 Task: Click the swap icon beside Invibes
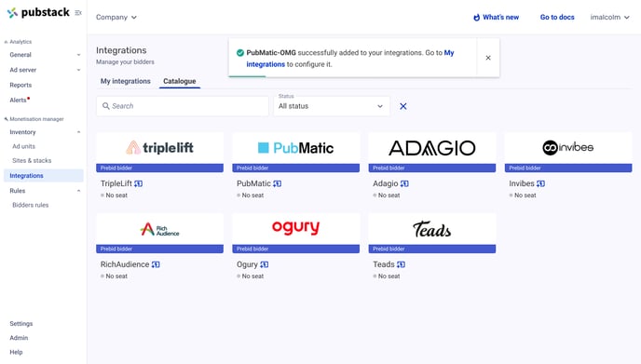point(540,183)
